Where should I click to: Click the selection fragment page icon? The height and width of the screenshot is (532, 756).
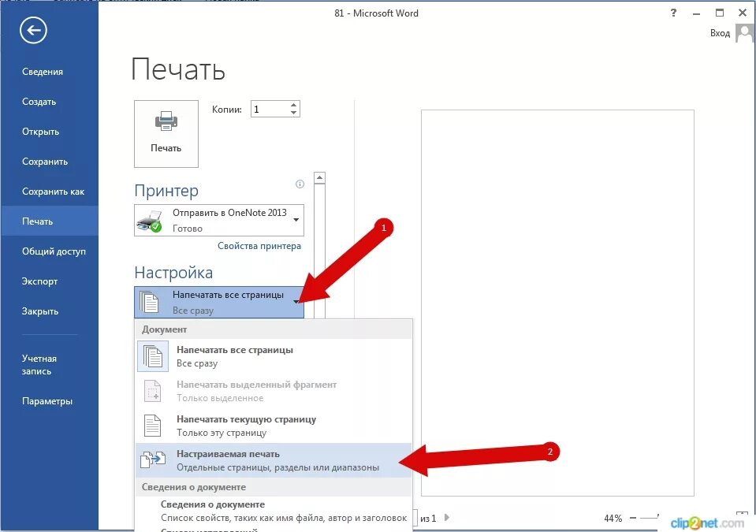pos(153,391)
